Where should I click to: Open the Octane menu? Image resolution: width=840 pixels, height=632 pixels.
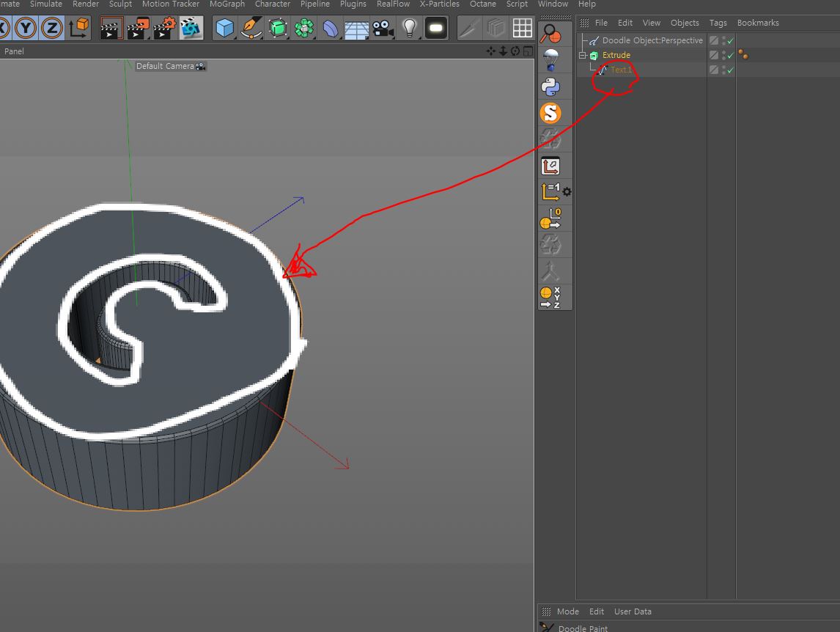point(483,4)
